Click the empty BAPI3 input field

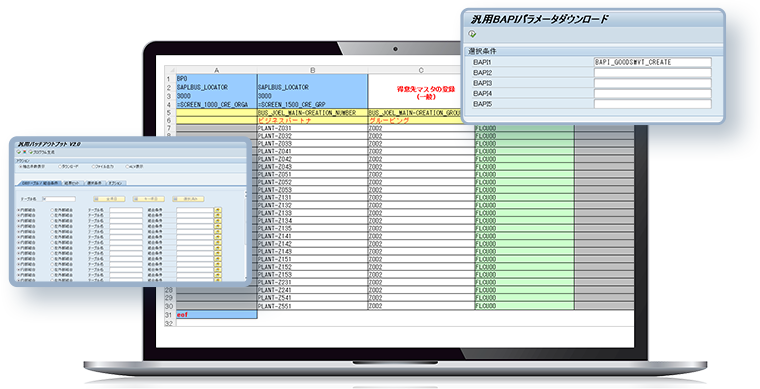point(652,83)
